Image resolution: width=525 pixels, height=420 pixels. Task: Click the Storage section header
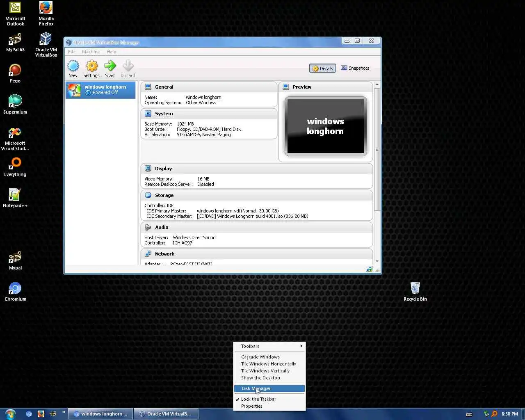(x=257, y=195)
